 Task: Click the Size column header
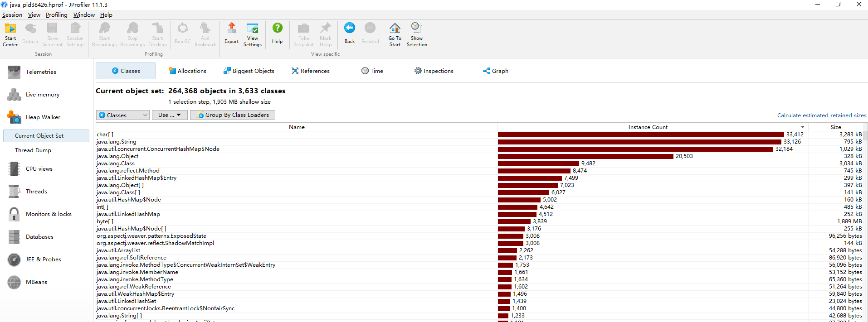click(835, 127)
